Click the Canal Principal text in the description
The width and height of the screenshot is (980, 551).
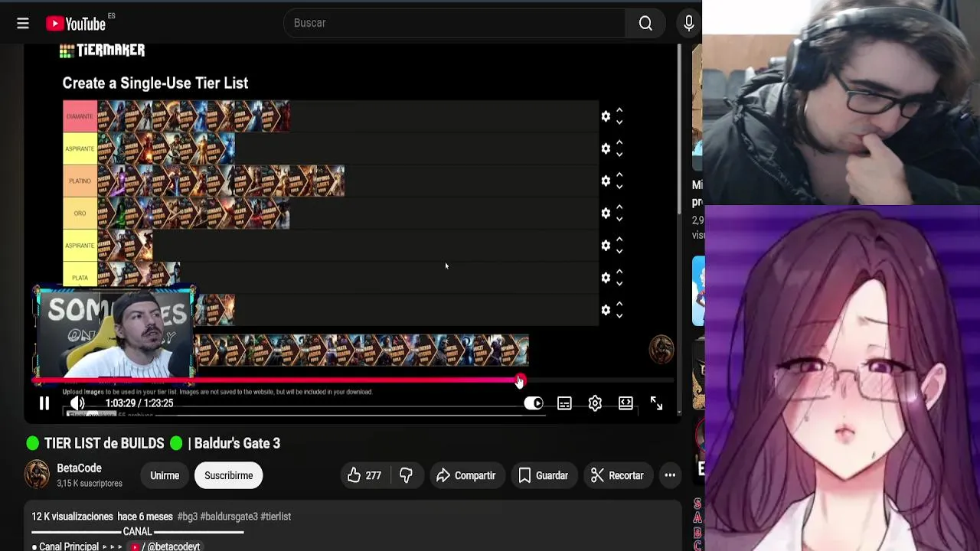[x=69, y=546]
